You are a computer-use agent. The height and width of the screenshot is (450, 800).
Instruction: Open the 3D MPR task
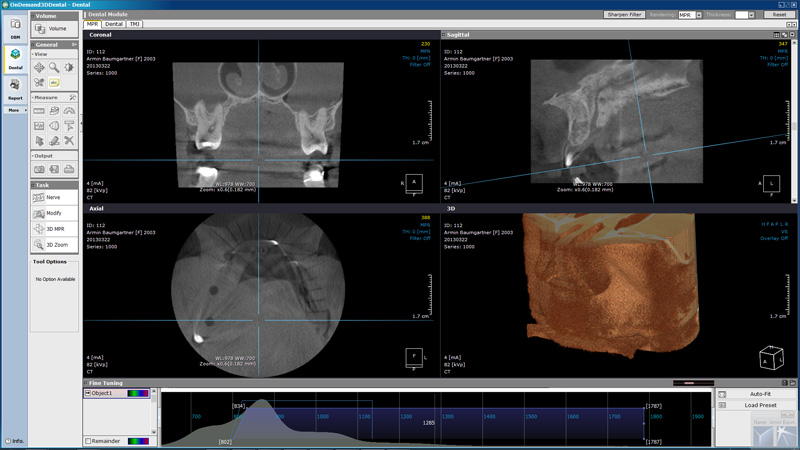pyautogui.click(x=54, y=229)
